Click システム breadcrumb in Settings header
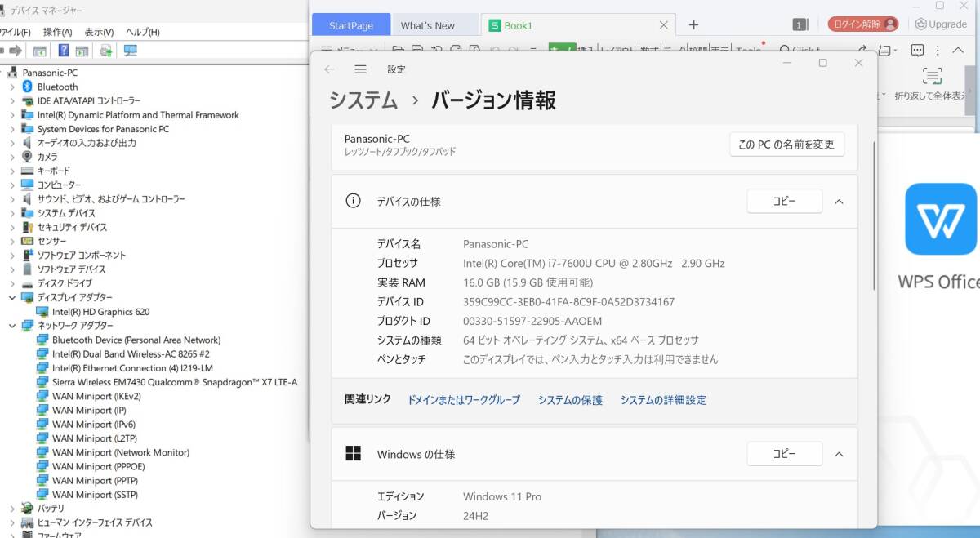The width and height of the screenshot is (980, 538). (x=363, y=100)
